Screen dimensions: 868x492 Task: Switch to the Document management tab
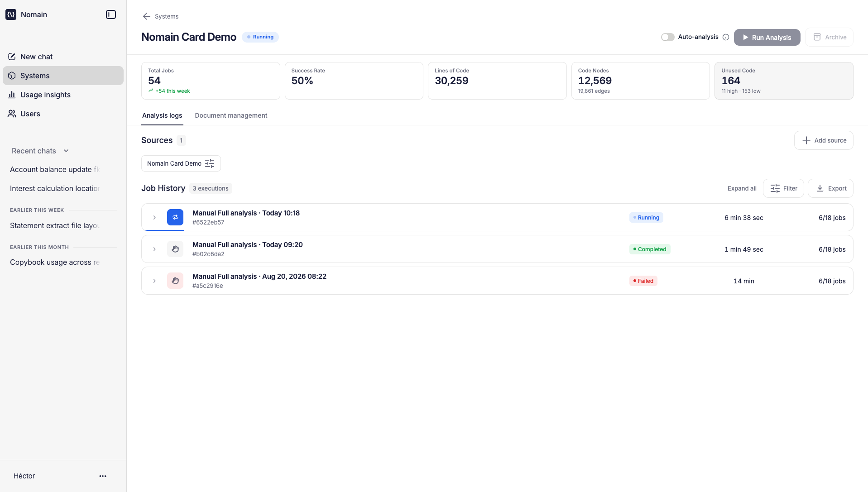coord(231,115)
